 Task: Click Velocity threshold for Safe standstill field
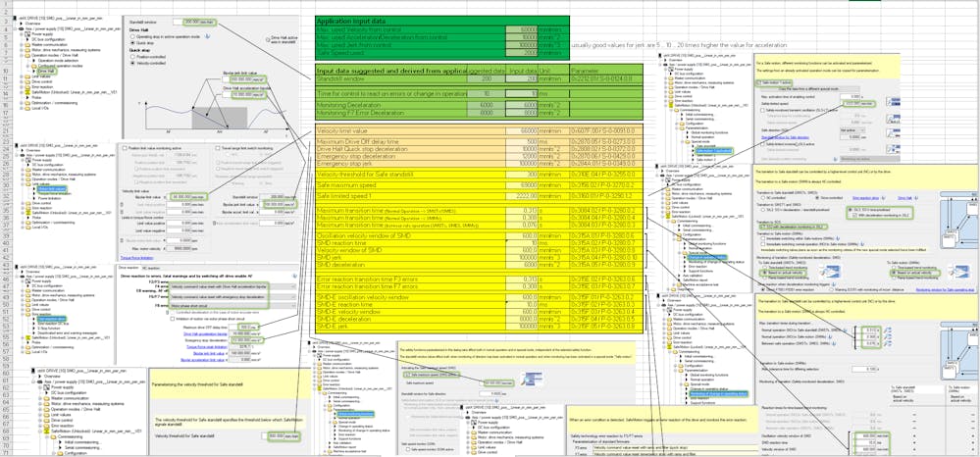(284, 435)
